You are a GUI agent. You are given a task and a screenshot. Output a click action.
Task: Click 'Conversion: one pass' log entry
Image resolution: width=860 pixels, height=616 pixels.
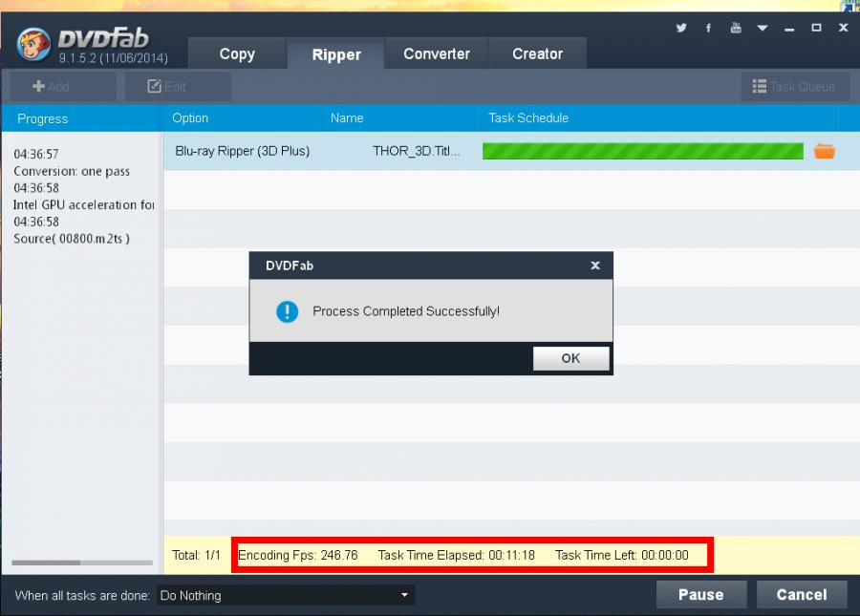(x=72, y=171)
